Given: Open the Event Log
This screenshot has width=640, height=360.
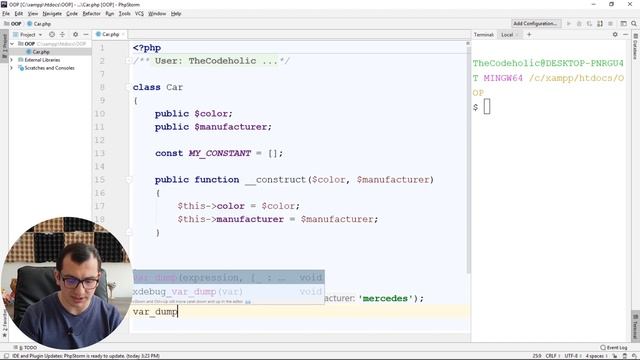Looking at the screenshot, I should [x=613, y=347].
